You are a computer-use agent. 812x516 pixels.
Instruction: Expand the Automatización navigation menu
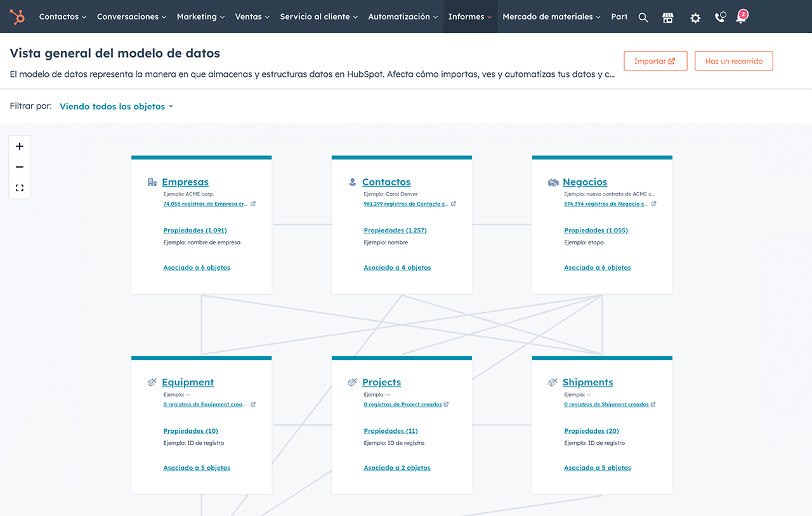(403, 17)
